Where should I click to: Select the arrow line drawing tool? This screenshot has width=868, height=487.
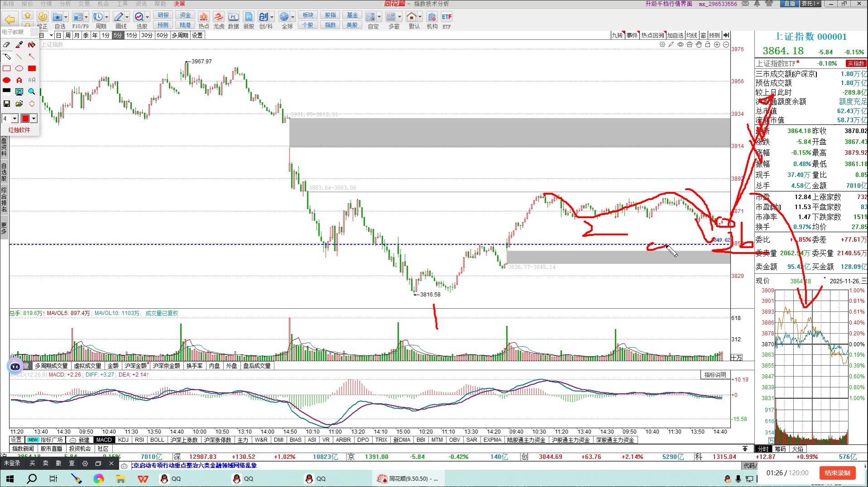coord(32,57)
